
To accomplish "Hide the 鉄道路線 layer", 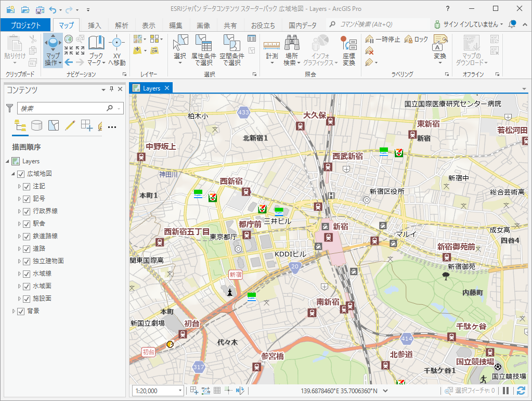I will click(27, 237).
